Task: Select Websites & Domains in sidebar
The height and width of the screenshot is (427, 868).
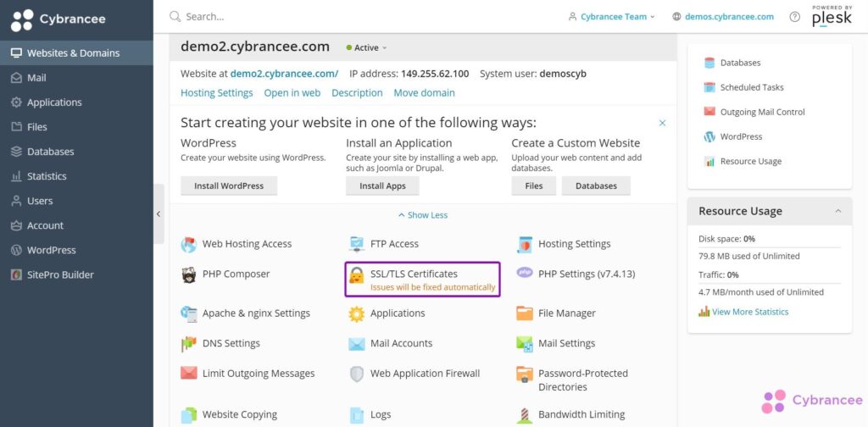Action: [x=76, y=53]
